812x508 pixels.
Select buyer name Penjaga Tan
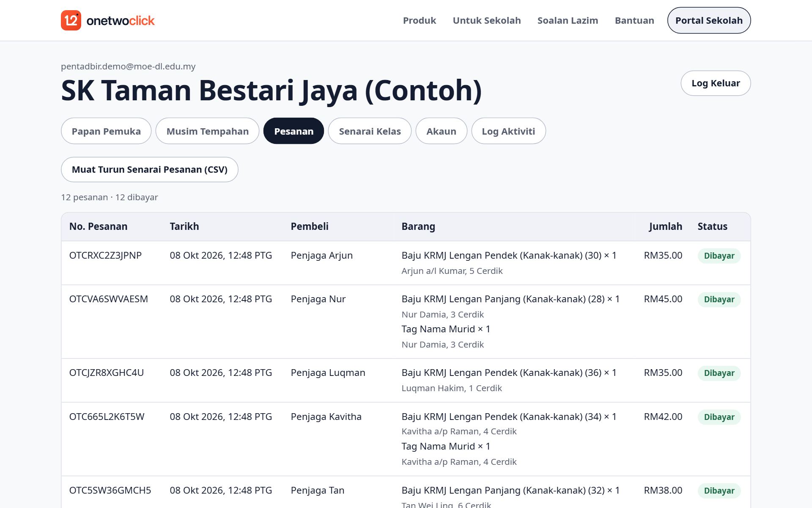click(x=317, y=490)
